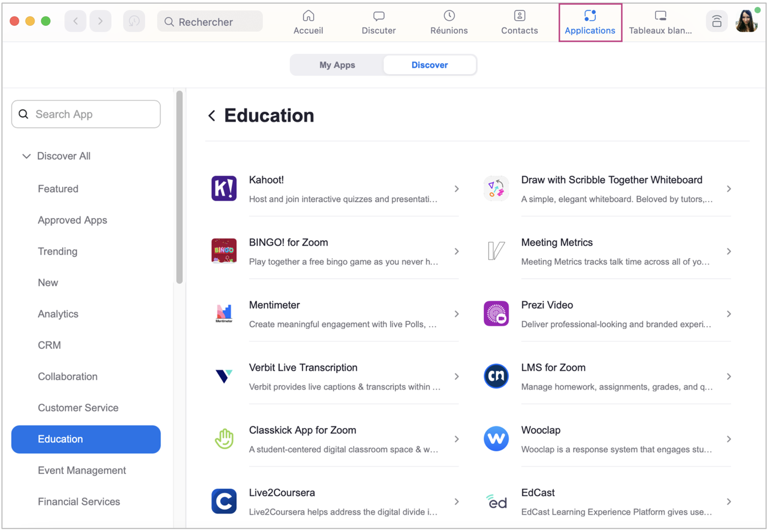This screenshot has height=532, width=770.
Task: Select the Discover toggle segment
Action: pyautogui.click(x=429, y=65)
